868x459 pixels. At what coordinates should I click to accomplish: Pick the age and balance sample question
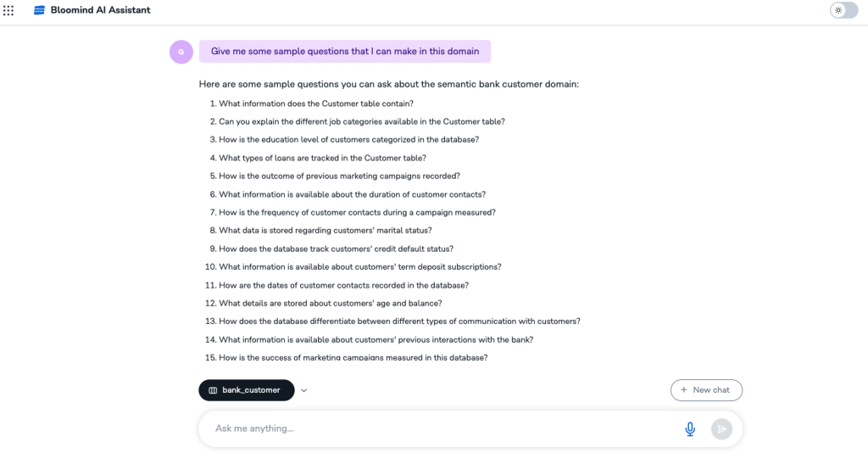pyautogui.click(x=331, y=304)
